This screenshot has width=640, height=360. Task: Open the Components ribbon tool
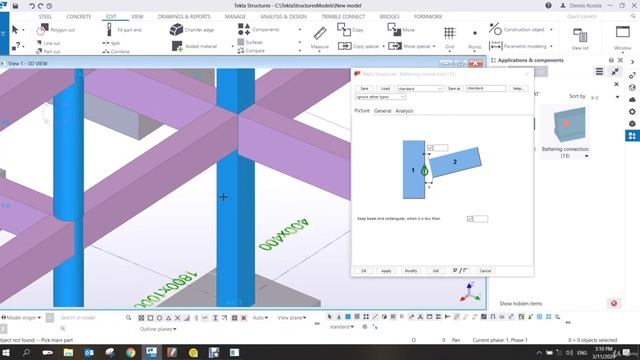click(258, 29)
